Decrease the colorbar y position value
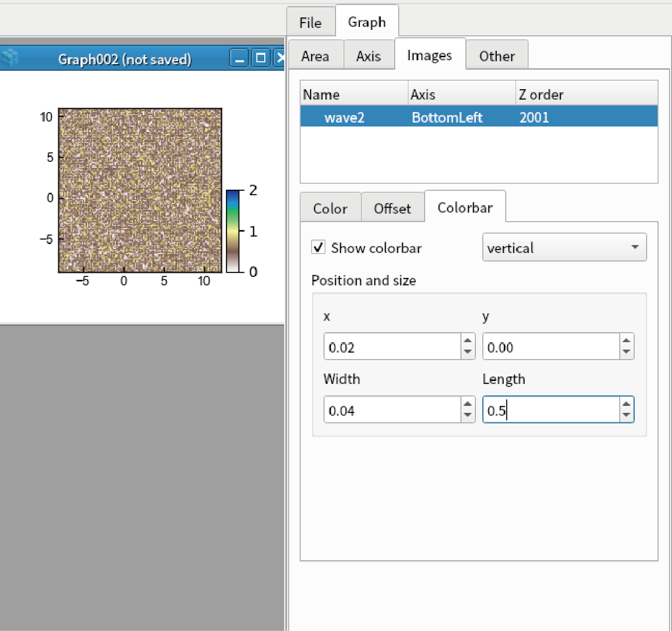 626,352
